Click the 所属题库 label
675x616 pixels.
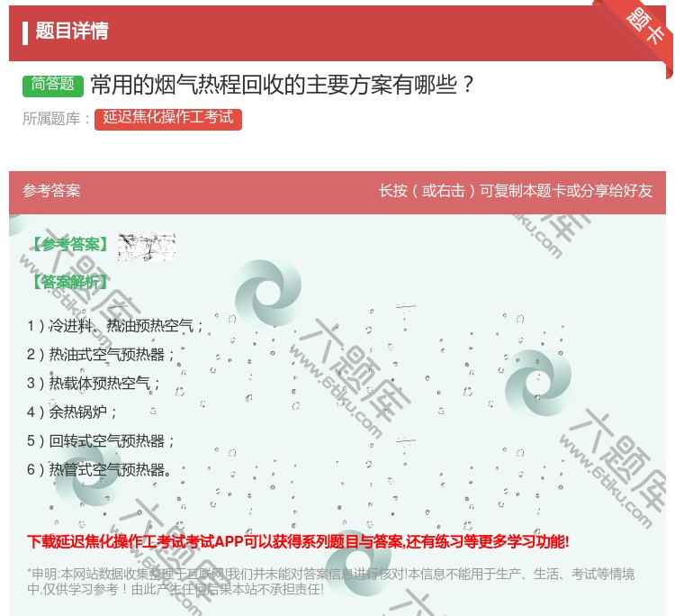(x=56, y=119)
